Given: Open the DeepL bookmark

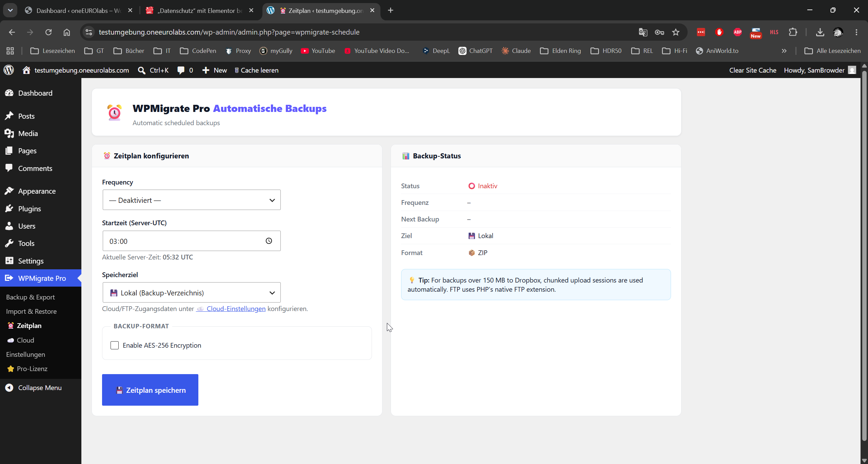Looking at the screenshot, I should (x=436, y=51).
